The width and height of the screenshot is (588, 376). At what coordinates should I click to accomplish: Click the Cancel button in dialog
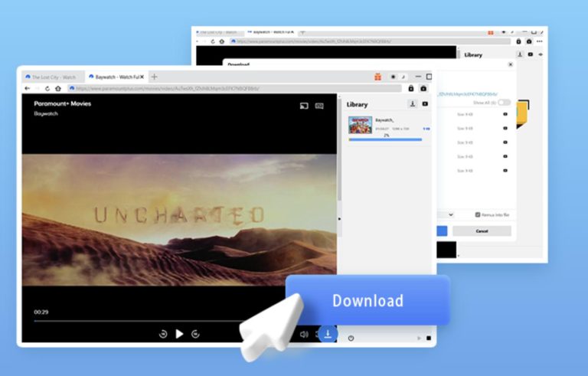tap(481, 231)
